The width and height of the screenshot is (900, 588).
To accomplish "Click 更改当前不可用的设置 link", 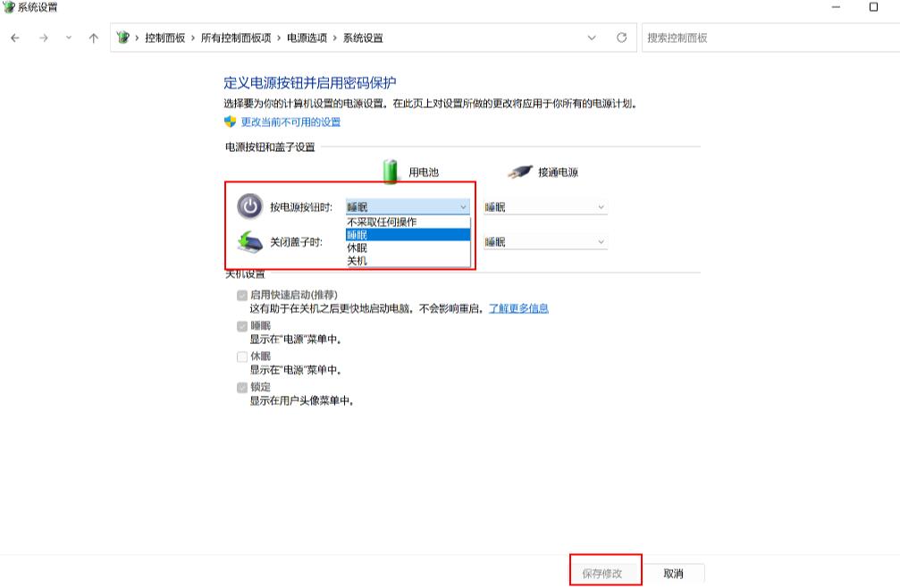I will click(x=291, y=122).
